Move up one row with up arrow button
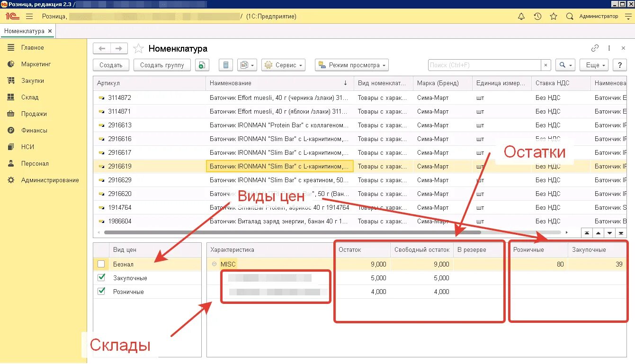The image size is (635, 364). click(x=599, y=233)
